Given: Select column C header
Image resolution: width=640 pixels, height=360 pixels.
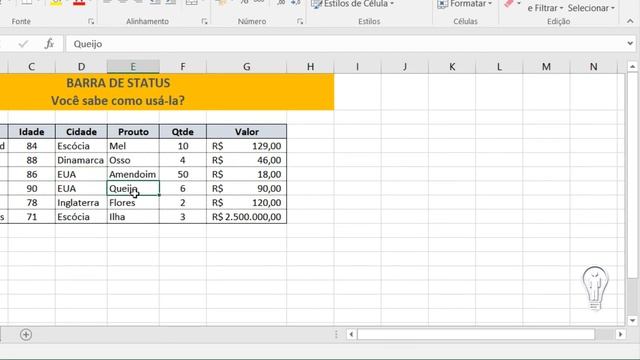Looking at the screenshot, I should [31, 67].
